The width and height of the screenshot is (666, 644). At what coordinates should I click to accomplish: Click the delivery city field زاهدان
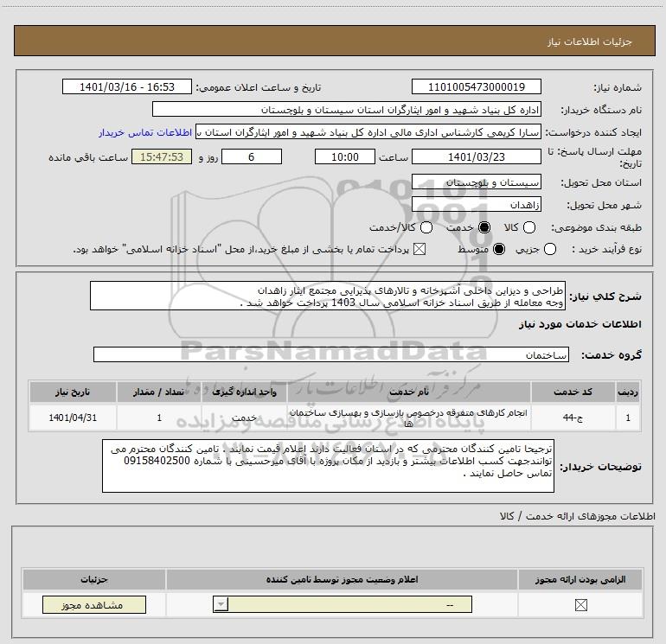[x=476, y=205]
